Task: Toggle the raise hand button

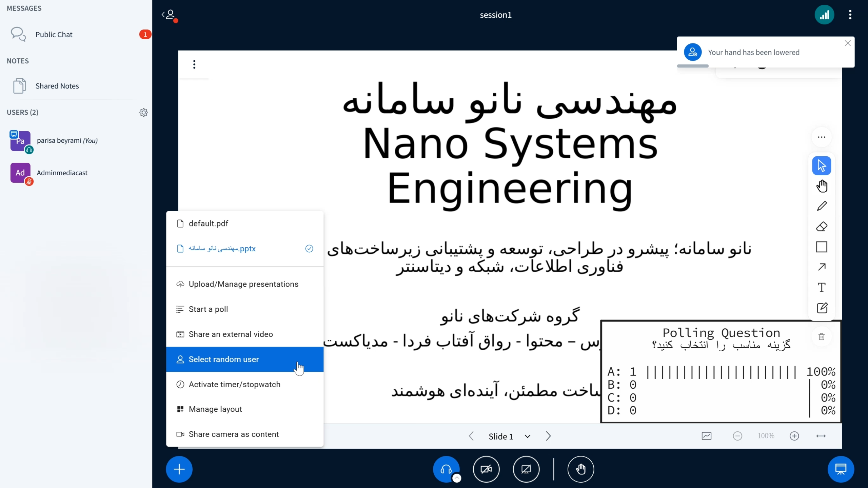Action: (x=581, y=469)
